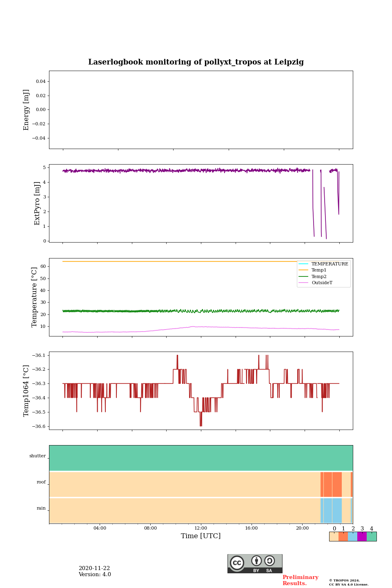392x588 pixels.
Task: Click the orange roof status block
Action: pyautogui.click(x=331, y=484)
